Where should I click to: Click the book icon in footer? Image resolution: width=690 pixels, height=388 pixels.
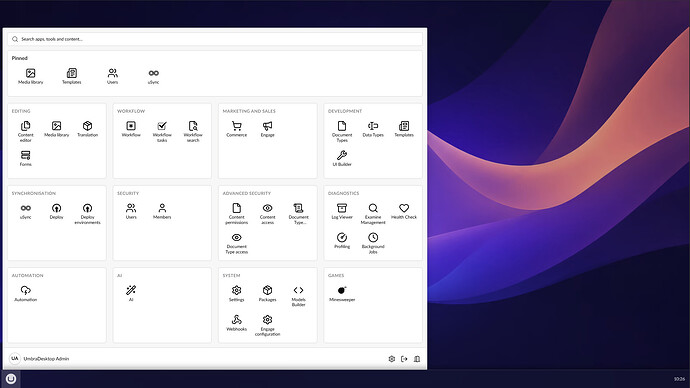[x=417, y=359]
